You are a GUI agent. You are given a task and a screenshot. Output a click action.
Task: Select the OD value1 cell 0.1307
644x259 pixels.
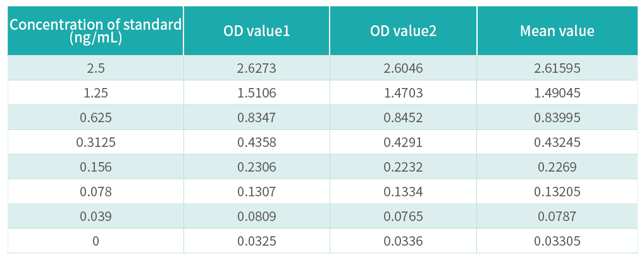[256, 191]
